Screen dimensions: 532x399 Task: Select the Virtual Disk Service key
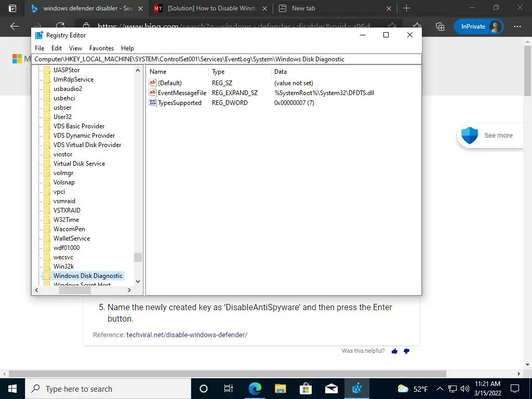coord(79,164)
